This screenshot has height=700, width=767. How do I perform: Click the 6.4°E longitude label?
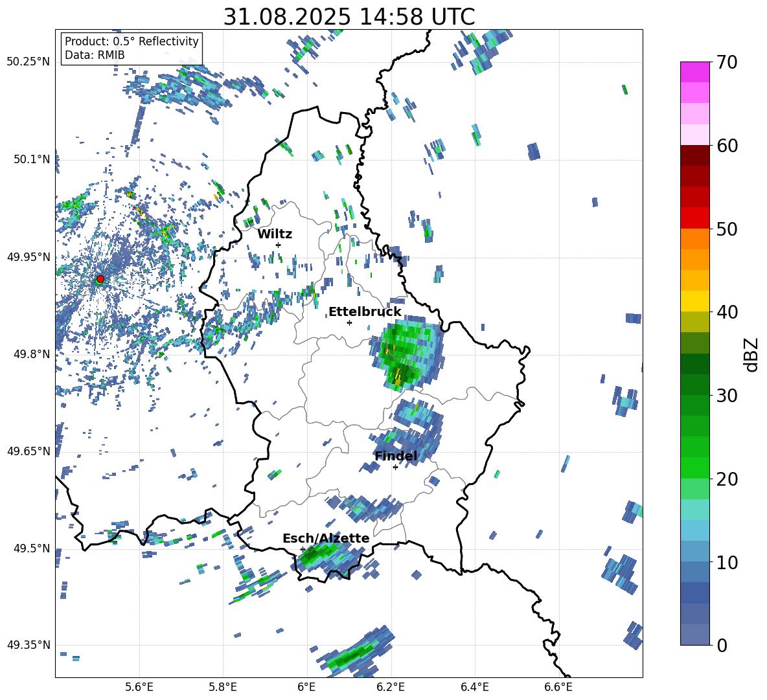(x=474, y=687)
